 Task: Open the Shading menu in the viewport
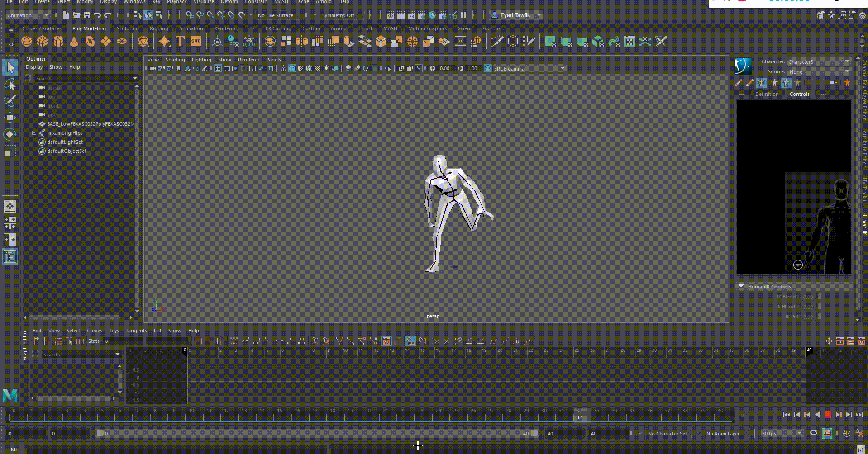[175, 60]
